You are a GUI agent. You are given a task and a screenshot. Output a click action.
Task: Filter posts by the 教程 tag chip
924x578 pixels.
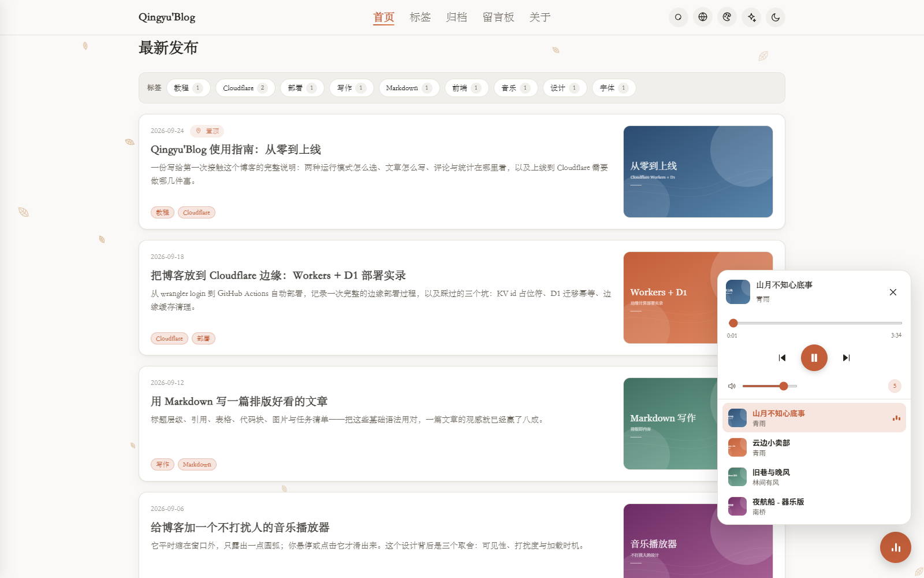pyautogui.click(x=188, y=88)
